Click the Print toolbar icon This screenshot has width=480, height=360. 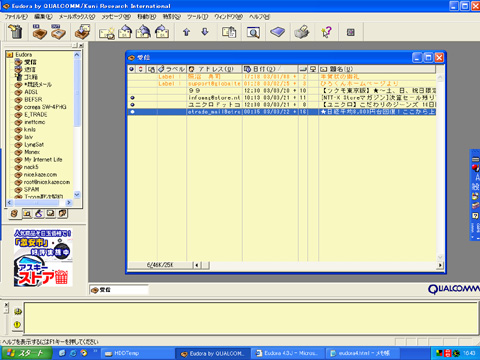[x=302, y=32]
